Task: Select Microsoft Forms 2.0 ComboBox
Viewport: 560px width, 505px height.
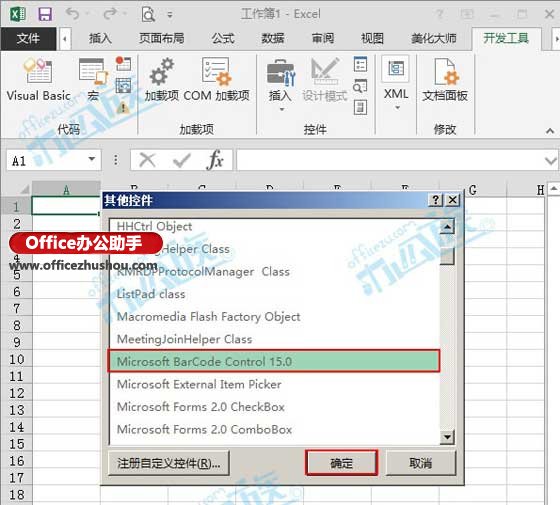Action: pos(274,429)
